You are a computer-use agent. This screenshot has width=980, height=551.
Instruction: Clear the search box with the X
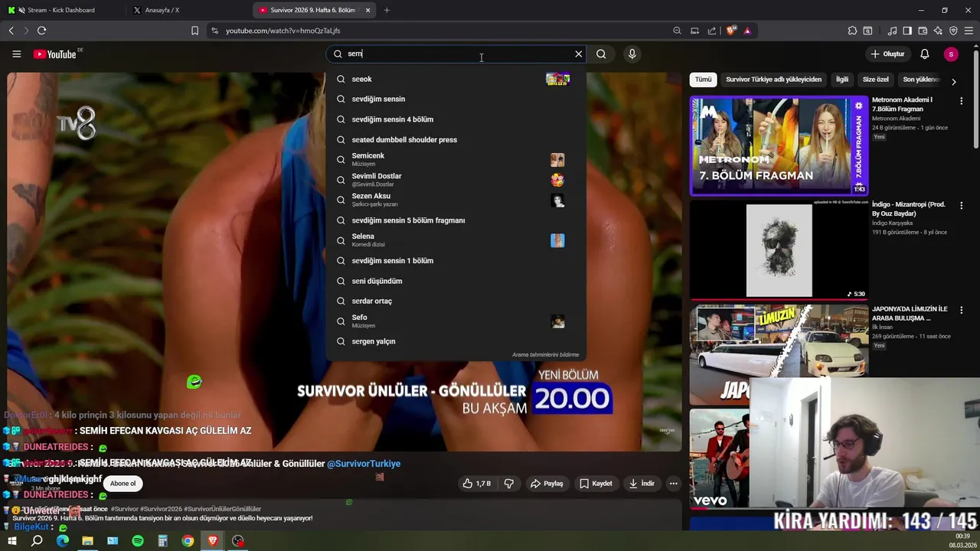click(x=579, y=54)
